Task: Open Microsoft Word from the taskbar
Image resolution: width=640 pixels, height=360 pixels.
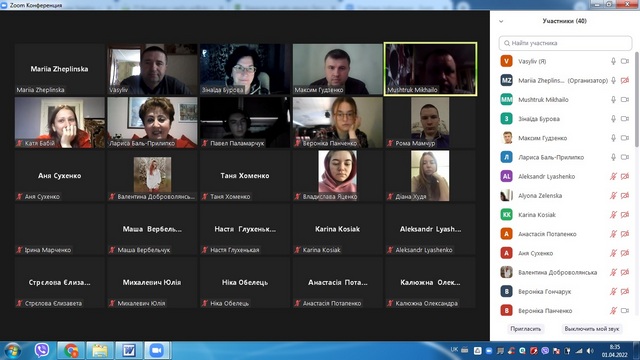Action: click(x=129, y=351)
